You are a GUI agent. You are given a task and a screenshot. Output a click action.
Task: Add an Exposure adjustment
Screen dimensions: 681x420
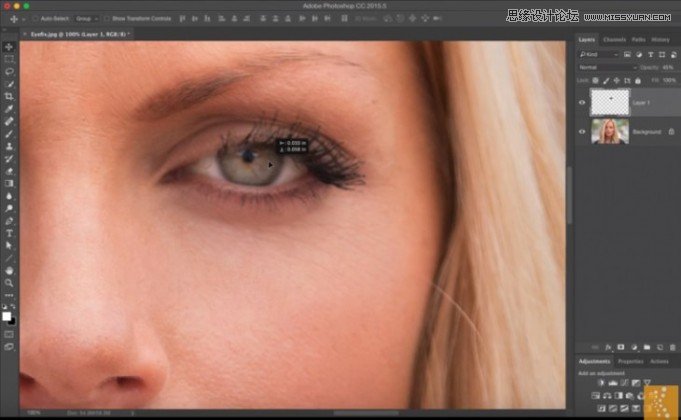635,383
